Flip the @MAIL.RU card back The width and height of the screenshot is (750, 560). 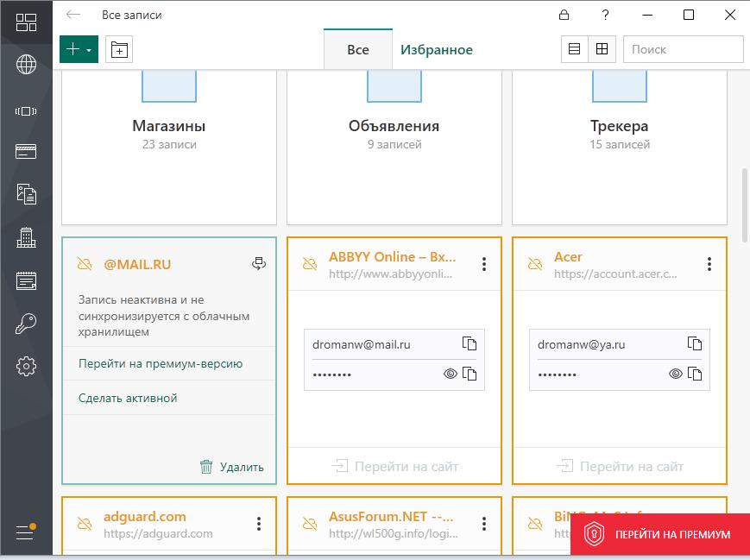259,263
